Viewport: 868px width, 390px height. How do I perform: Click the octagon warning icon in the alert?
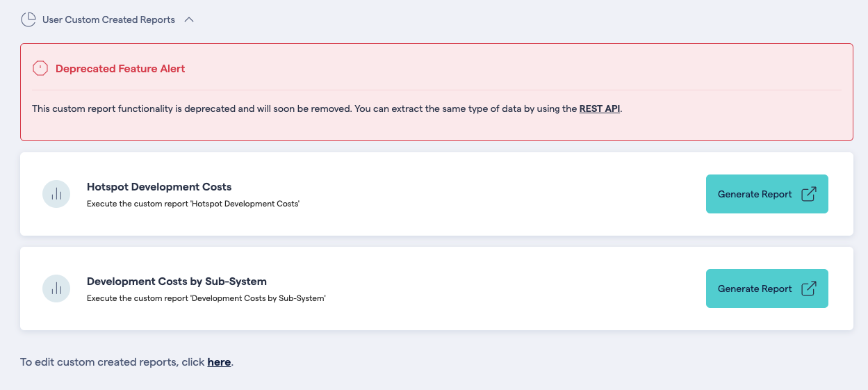[40, 68]
